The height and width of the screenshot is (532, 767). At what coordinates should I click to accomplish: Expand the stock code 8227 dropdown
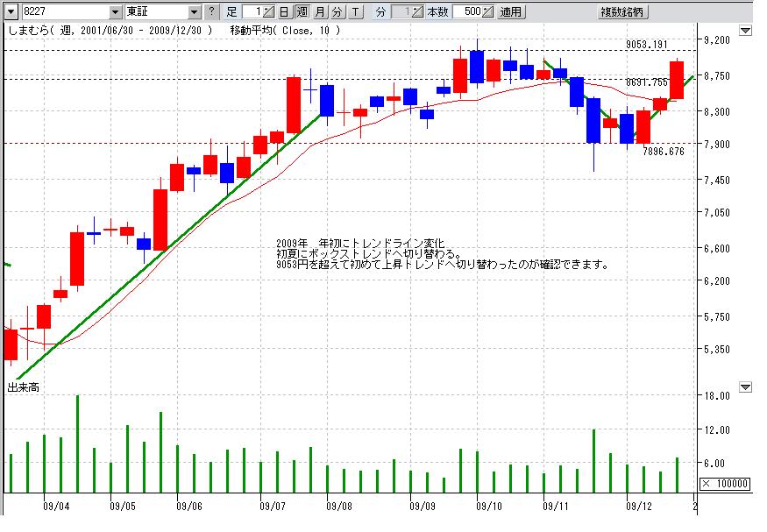click(x=115, y=11)
